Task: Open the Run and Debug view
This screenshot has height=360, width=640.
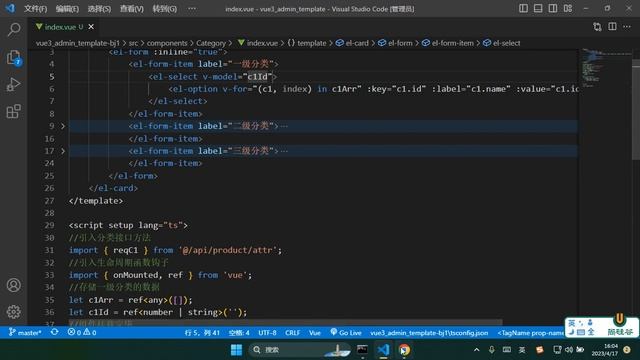Action: (13, 84)
